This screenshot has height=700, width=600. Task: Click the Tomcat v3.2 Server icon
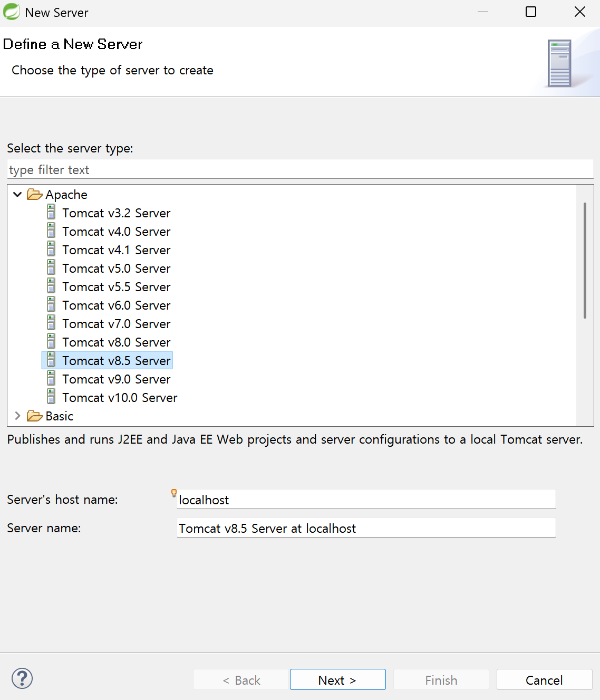click(x=51, y=212)
